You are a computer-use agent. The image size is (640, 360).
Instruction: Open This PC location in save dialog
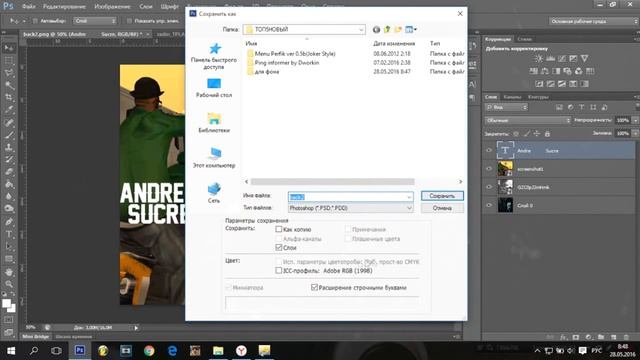[214, 158]
